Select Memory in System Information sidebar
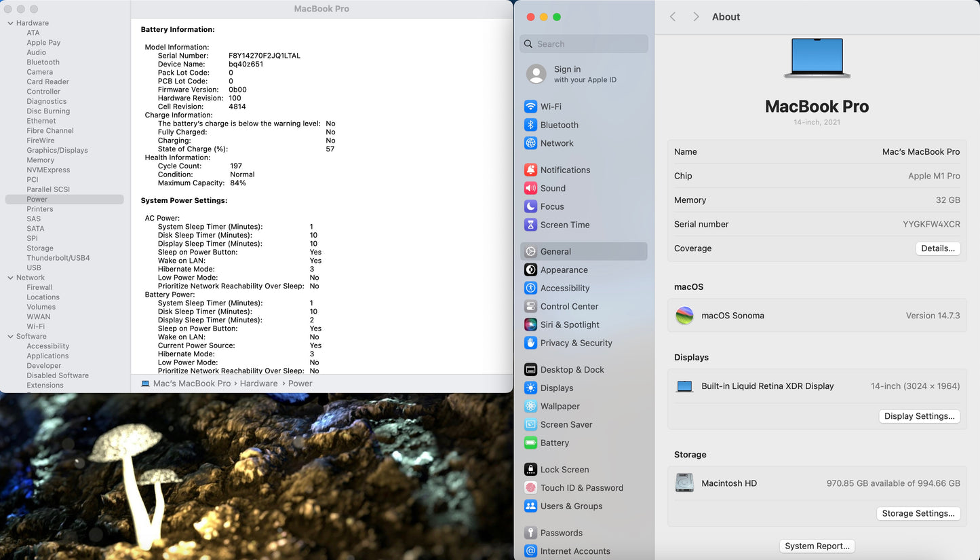The height and width of the screenshot is (560, 980). coord(40,160)
